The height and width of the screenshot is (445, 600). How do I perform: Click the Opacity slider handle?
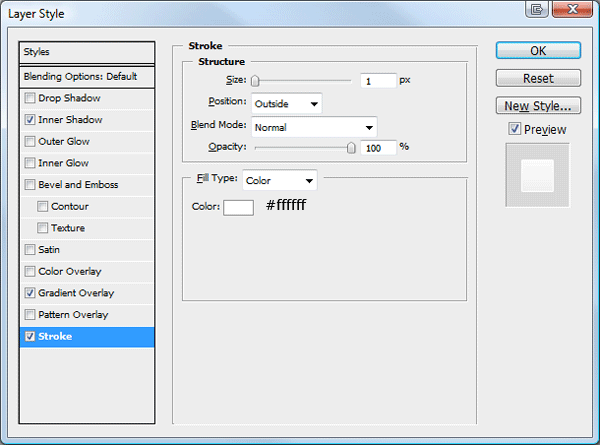pos(351,148)
